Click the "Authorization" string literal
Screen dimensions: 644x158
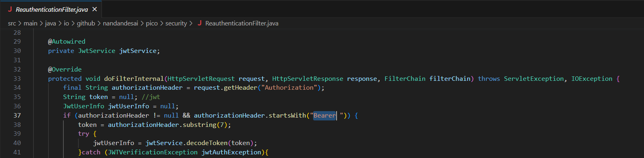289,88
